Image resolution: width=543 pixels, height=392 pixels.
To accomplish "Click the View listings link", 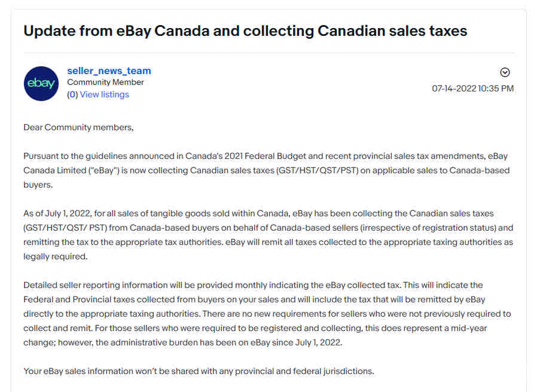I will tap(104, 94).
